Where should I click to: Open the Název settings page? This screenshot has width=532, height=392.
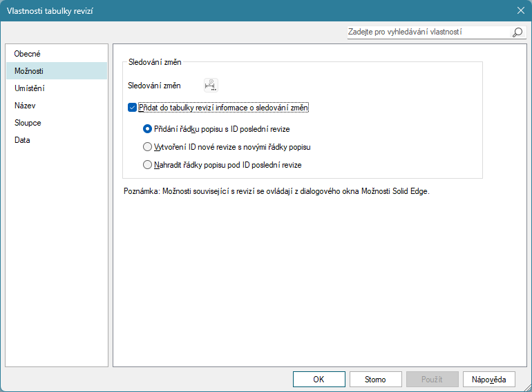tap(25, 106)
